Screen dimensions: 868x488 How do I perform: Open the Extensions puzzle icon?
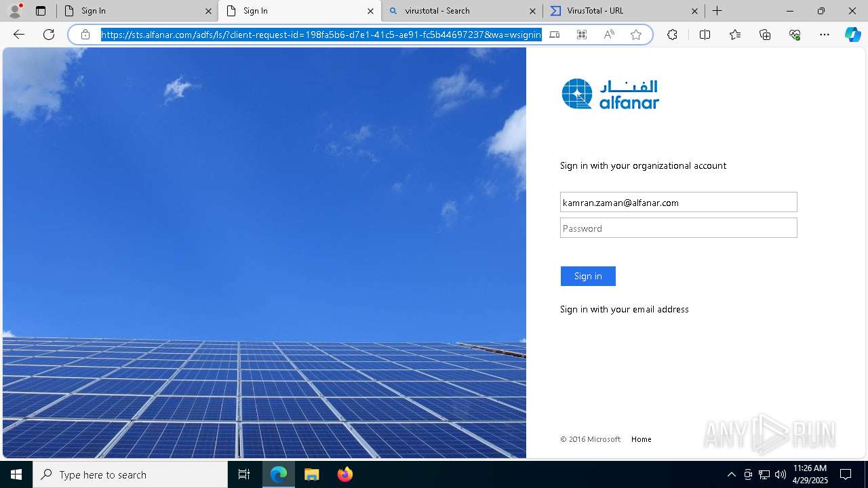(x=672, y=35)
